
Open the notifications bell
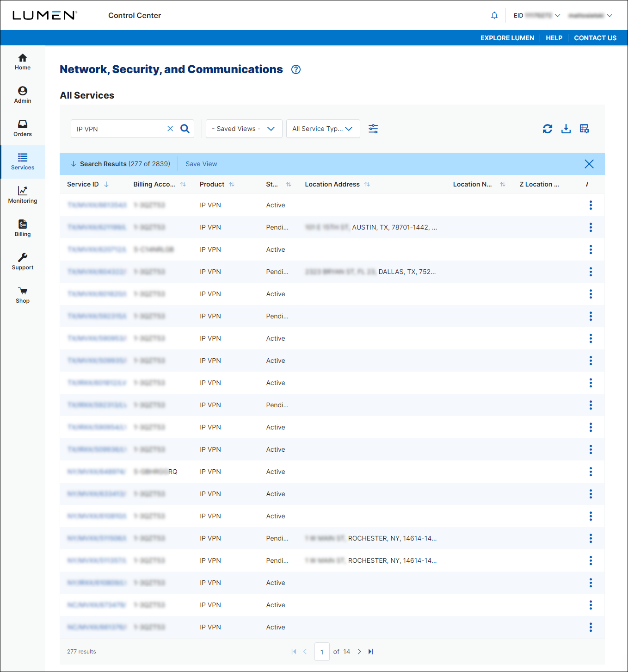point(494,15)
